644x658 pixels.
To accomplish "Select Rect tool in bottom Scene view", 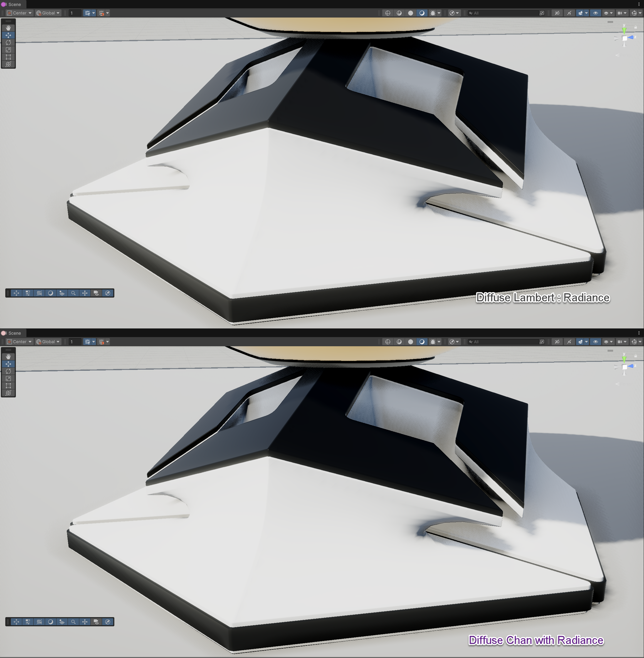I will [8, 386].
